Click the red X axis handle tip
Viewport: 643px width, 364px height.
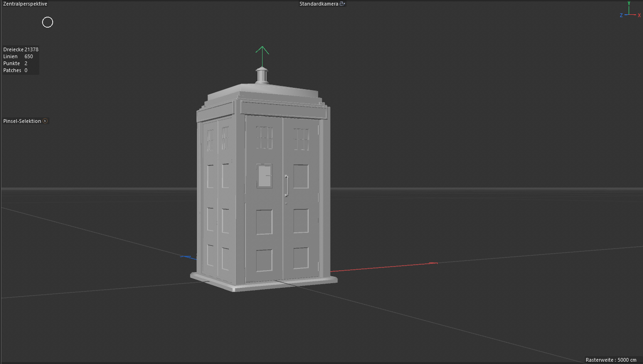[x=433, y=263]
